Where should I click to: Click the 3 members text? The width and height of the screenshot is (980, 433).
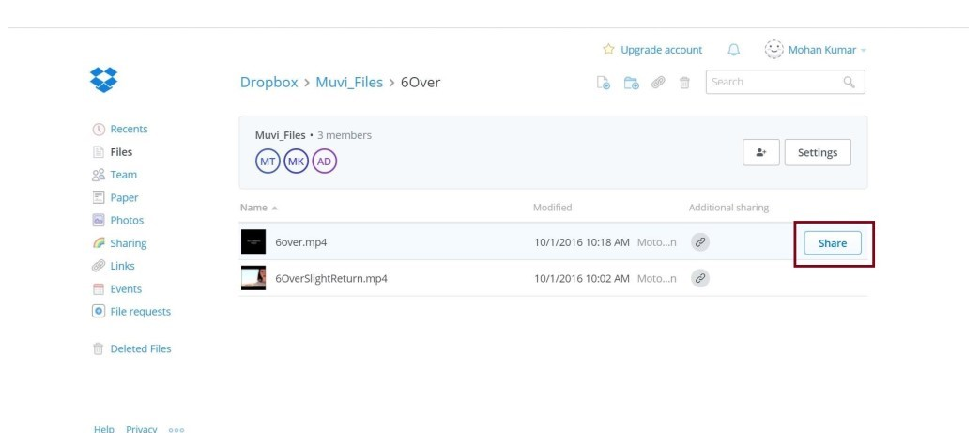click(x=344, y=135)
